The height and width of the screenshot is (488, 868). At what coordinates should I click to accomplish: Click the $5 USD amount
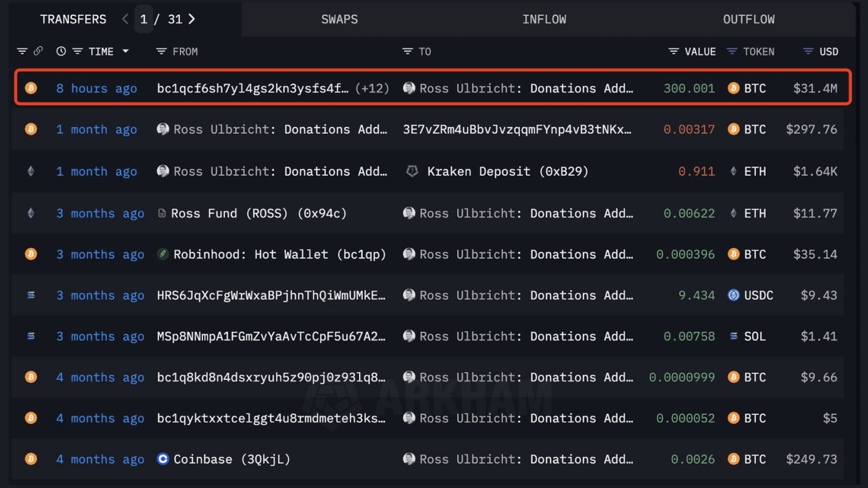(x=830, y=418)
